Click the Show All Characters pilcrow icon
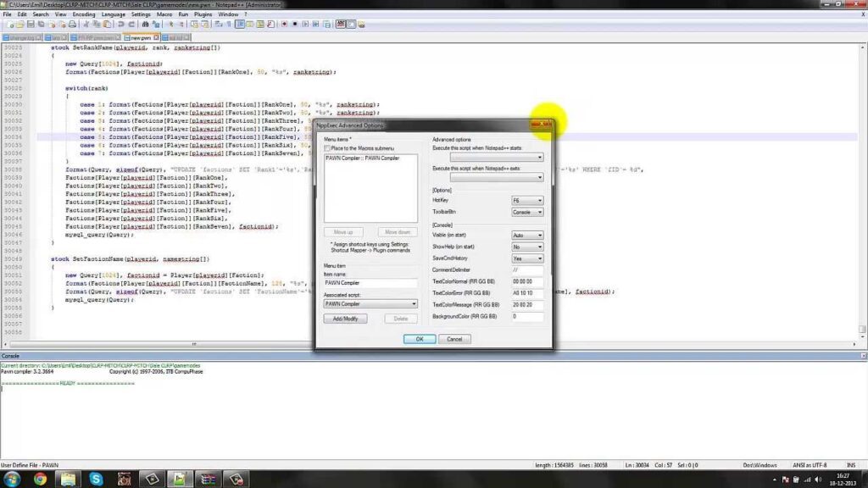868x488 pixels. [229, 25]
